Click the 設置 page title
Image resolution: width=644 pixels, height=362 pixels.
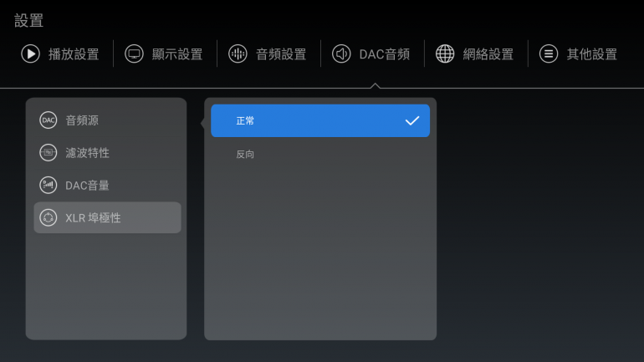28,21
